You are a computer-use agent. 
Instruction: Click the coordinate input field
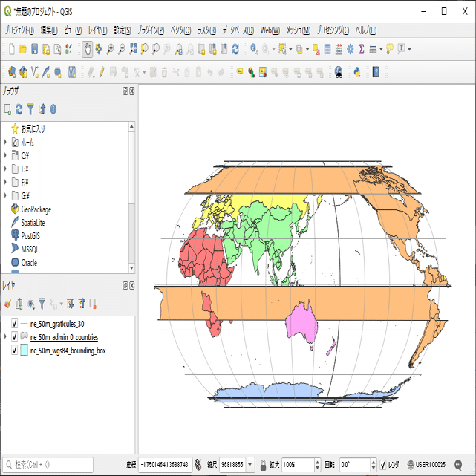[165, 465]
